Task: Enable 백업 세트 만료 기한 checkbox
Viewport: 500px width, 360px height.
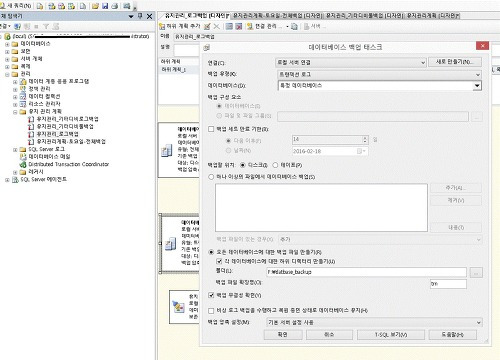Action: click(x=211, y=129)
